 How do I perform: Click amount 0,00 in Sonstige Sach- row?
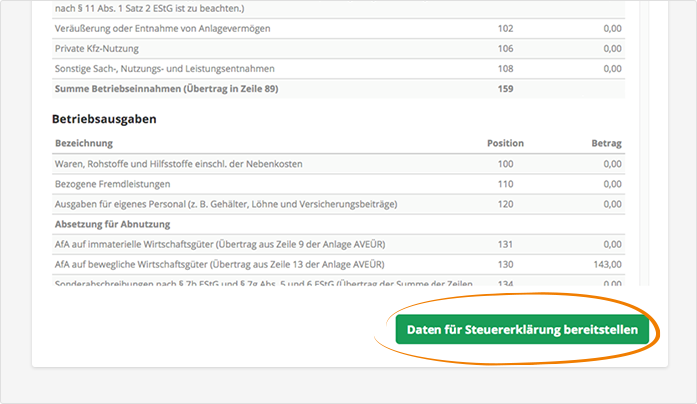[x=613, y=68]
